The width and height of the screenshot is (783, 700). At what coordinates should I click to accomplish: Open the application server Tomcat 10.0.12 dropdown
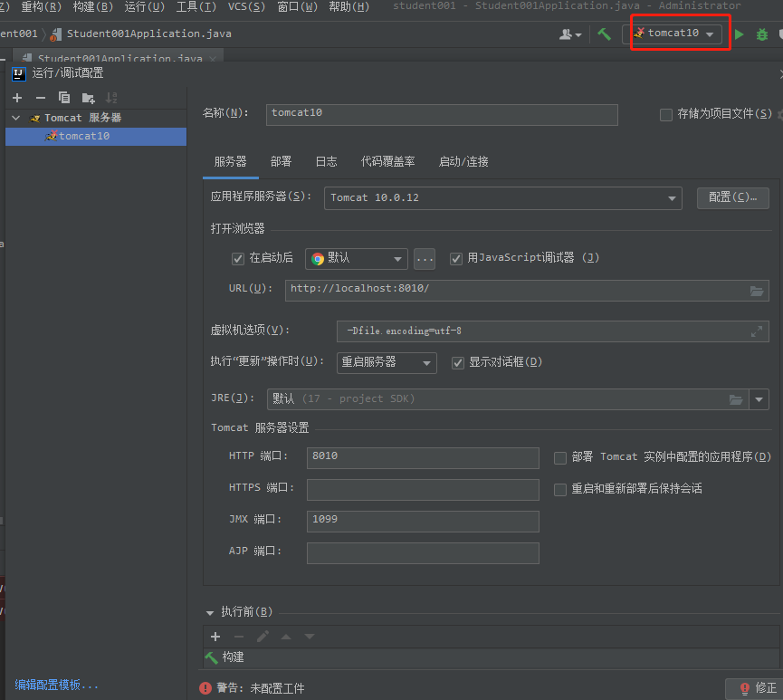tap(503, 197)
